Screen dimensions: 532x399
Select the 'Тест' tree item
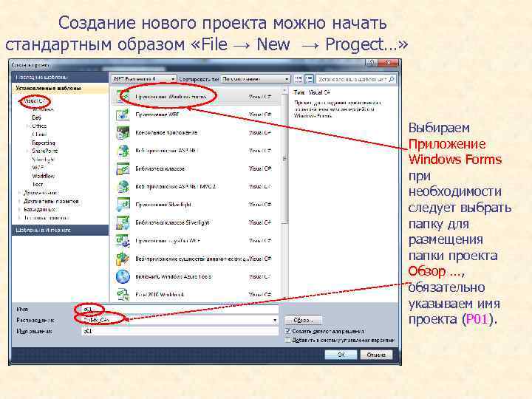(x=38, y=184)
